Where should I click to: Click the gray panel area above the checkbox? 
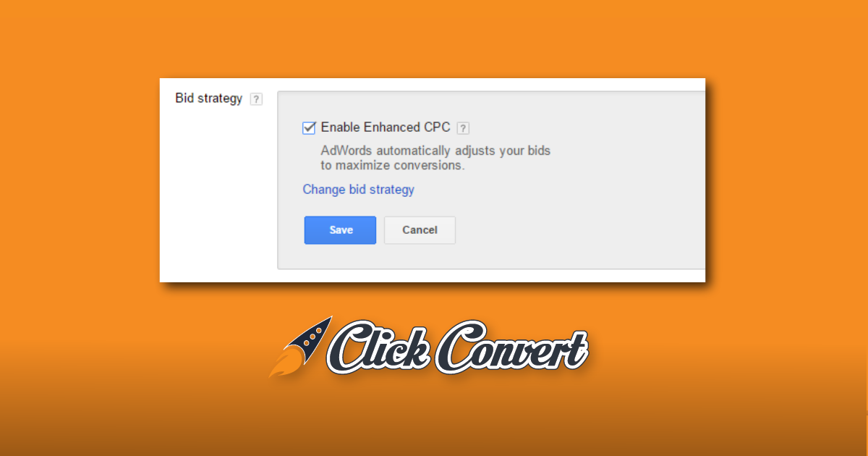492,105
